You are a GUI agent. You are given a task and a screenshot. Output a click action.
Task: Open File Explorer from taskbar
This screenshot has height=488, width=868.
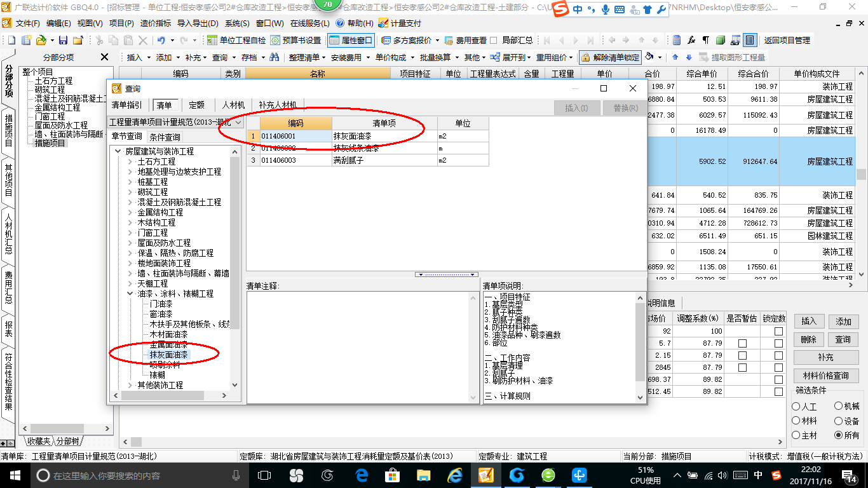tap(423, 475)
